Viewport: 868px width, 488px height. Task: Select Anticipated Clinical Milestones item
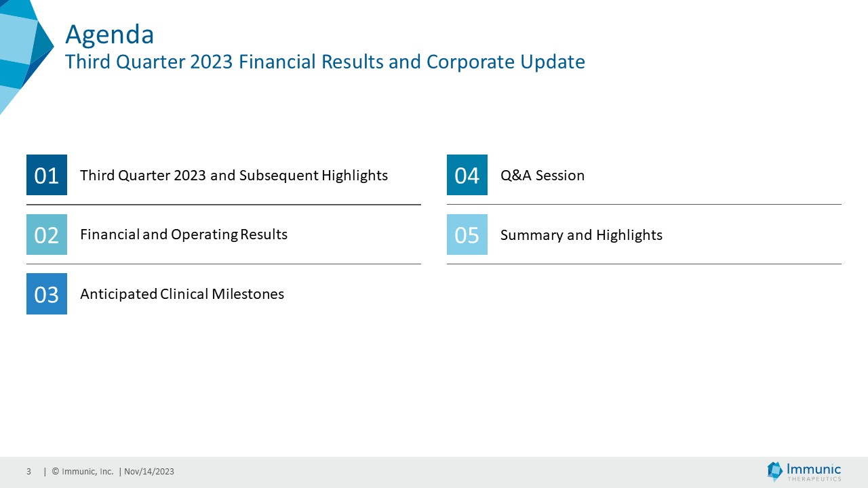[182, 294]
